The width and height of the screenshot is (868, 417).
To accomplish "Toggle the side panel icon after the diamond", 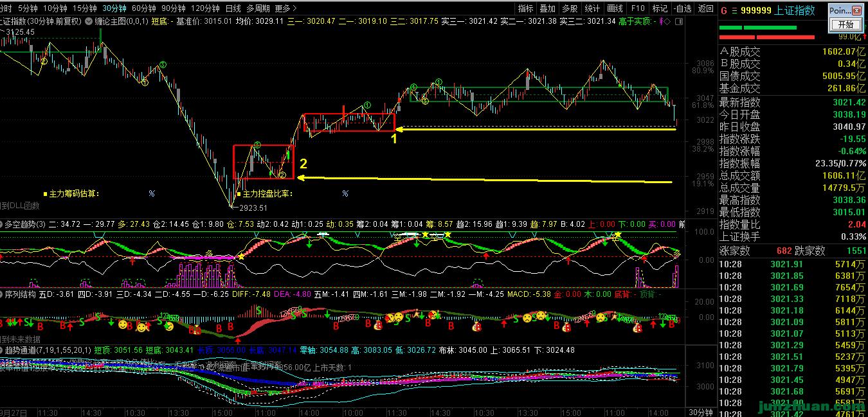I will tap(680, 21).
